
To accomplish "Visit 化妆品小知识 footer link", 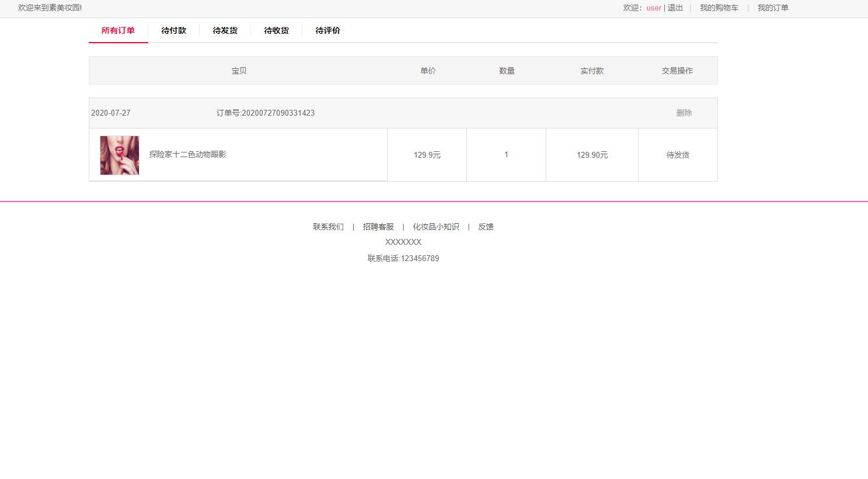I will [x=436, y=227].
